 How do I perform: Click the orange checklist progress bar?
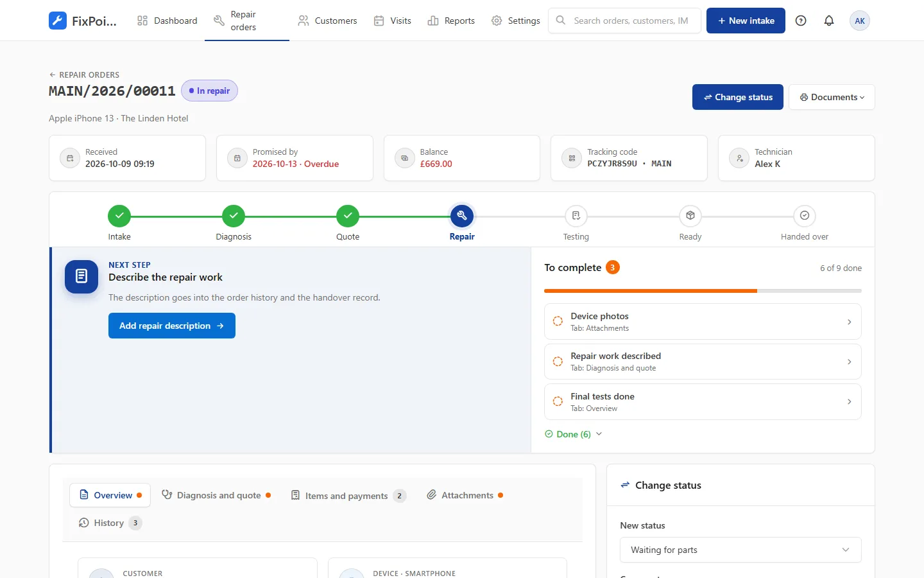tap(651, 291)
